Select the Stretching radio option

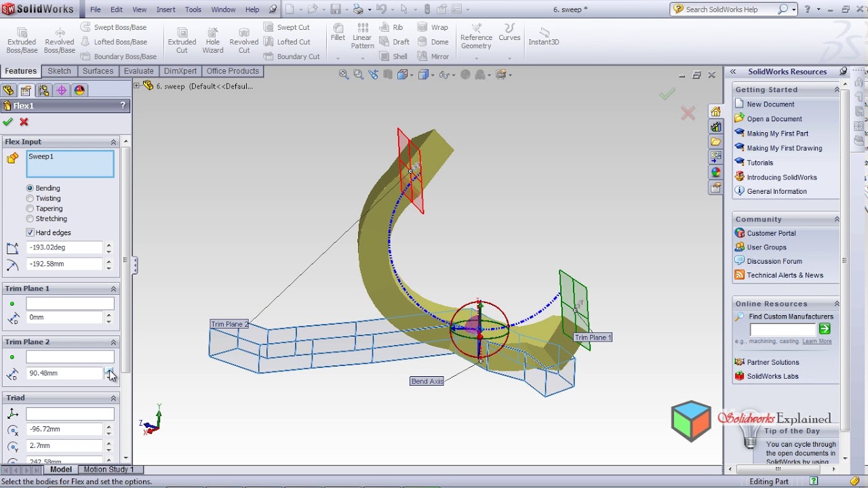pyautogui.click(x=30, y=219)
